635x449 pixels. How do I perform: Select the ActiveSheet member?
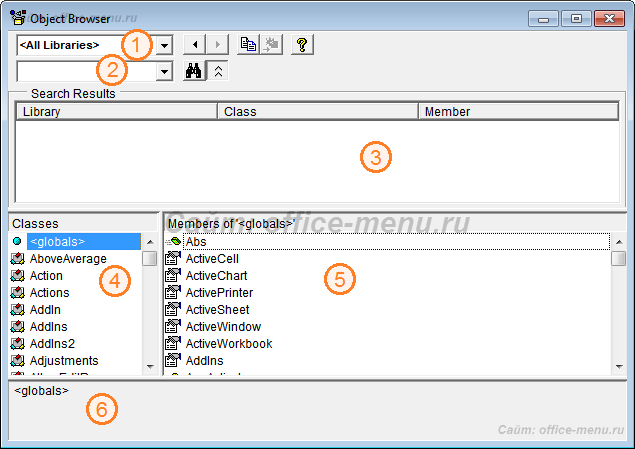(217, 309)
